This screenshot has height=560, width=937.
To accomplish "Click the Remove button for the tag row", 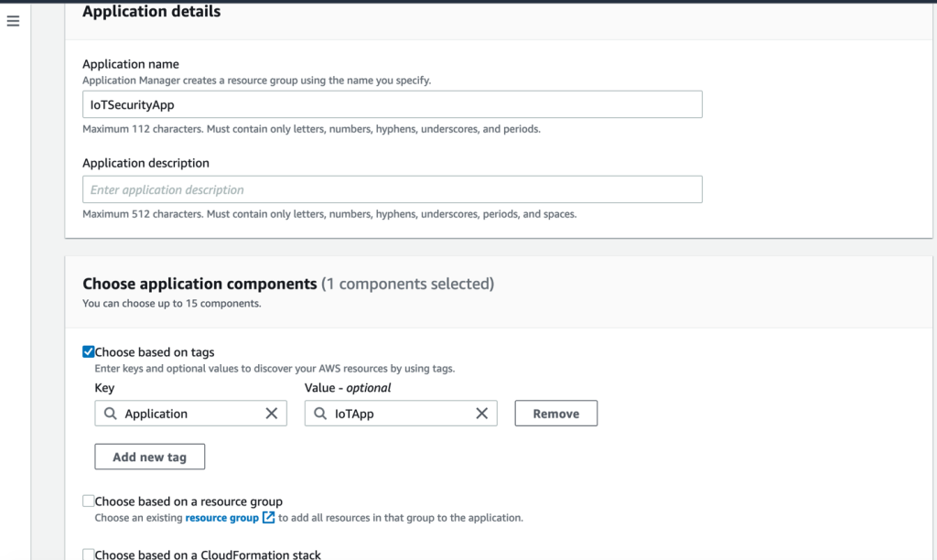I will point(555,413).
